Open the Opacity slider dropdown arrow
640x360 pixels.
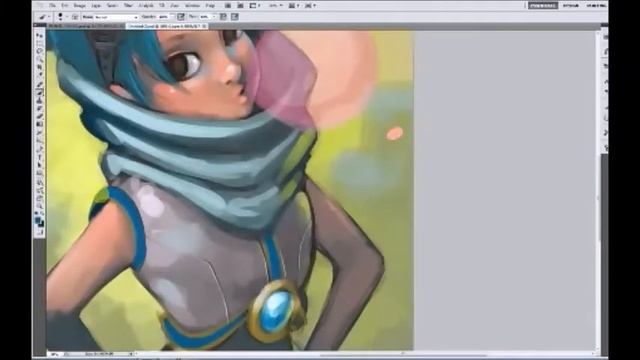click(172, 17)
